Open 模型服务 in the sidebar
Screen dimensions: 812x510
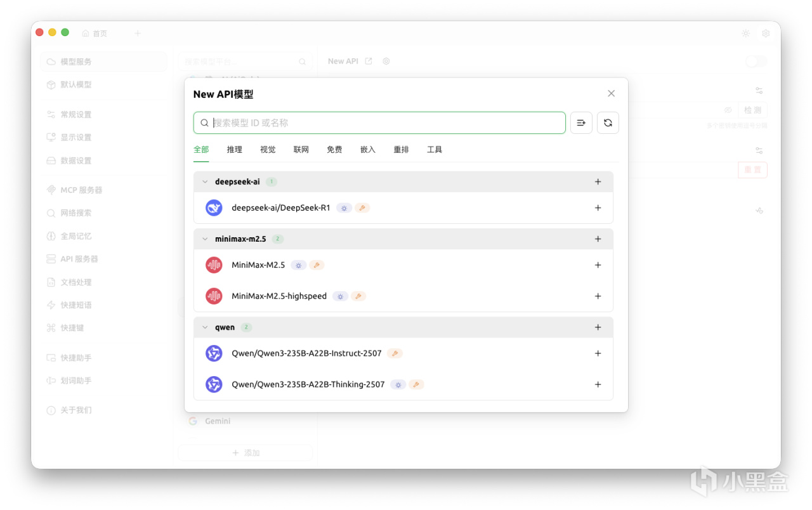(x=103, y=62)
